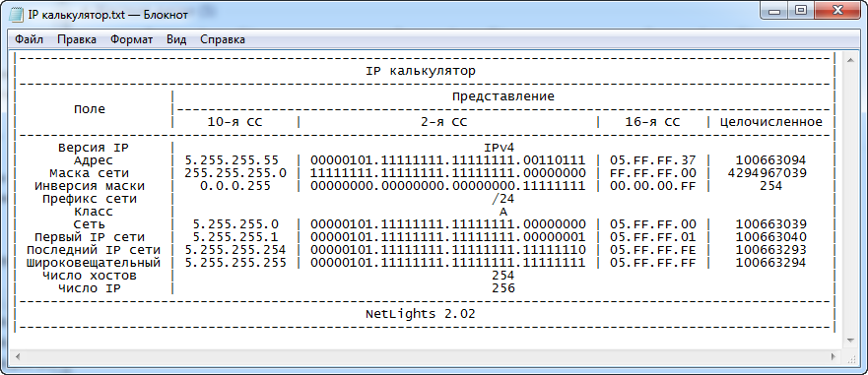
Task: Click hex value 05.FF.FF.01
Action: click(652, 237)
